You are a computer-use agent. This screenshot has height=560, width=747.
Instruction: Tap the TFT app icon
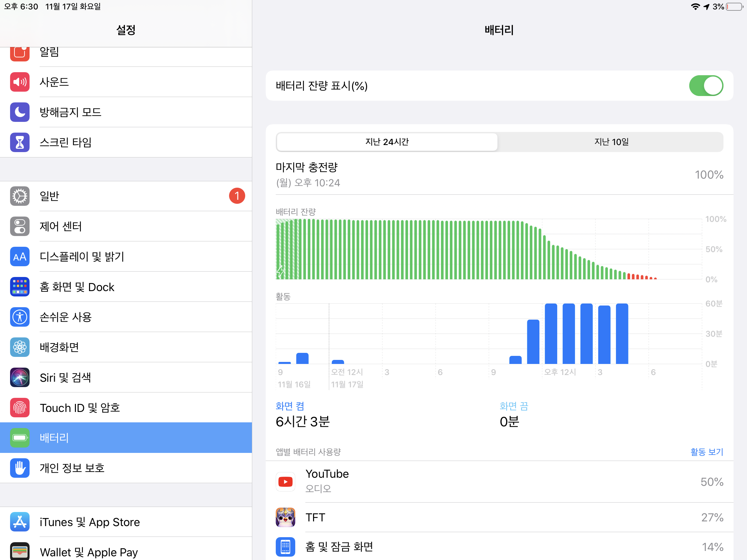tap(285, 517)
